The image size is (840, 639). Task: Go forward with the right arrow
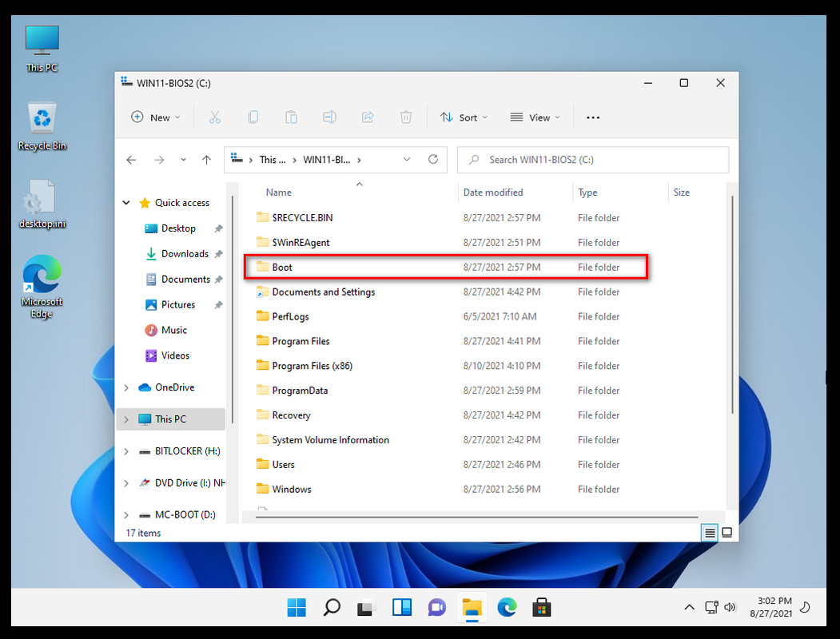click(x=159, y=160)
